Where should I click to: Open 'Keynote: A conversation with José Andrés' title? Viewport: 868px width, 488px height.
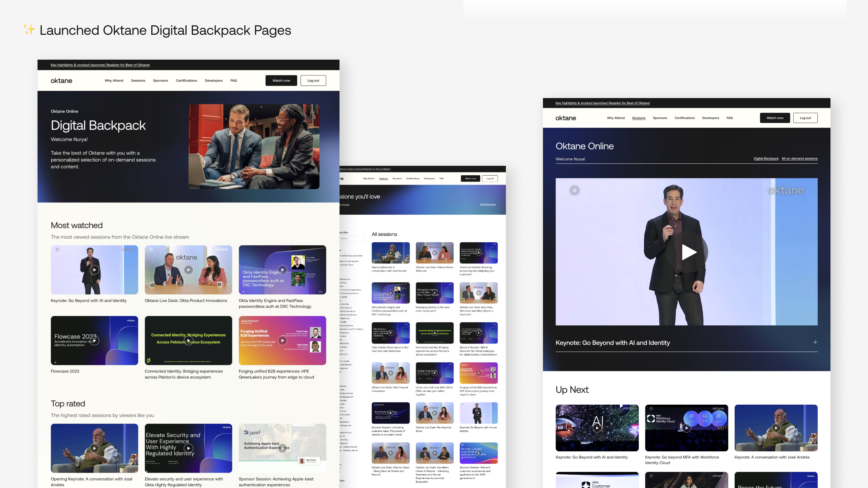pyautogui.click(x=772, y=457)
